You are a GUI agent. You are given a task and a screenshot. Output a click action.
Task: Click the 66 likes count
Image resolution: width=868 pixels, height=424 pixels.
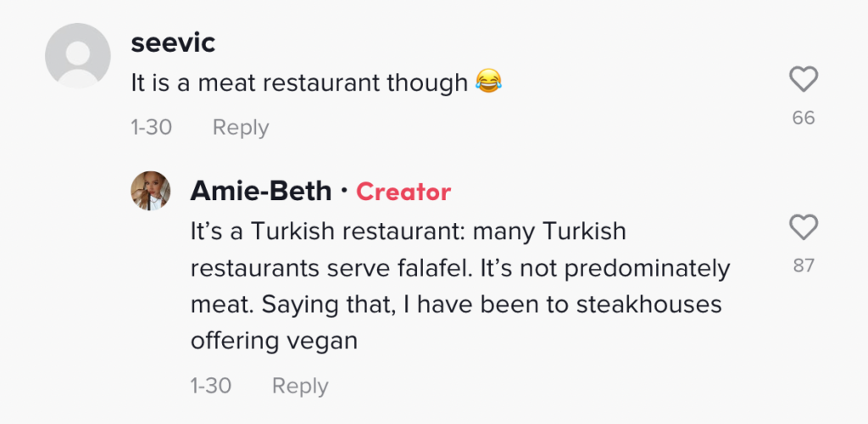[803, 118]
